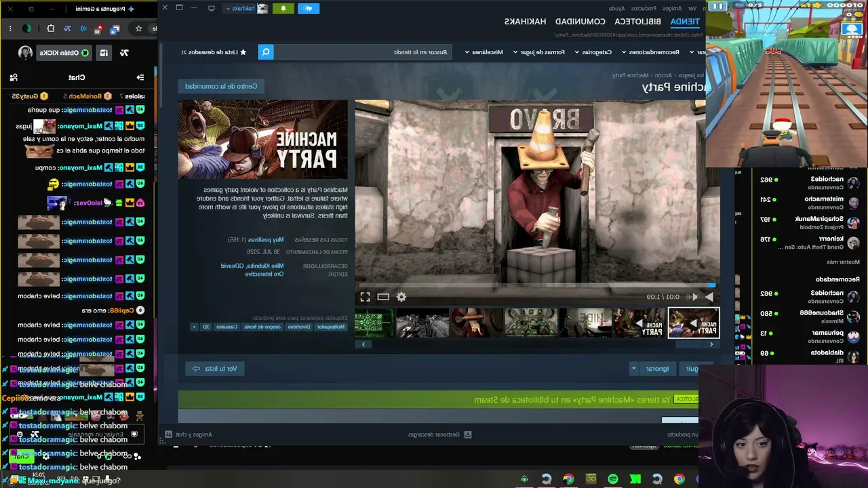Click the blue megaphone announcements icon in Steam
The image size is (868, 488).
309,8
